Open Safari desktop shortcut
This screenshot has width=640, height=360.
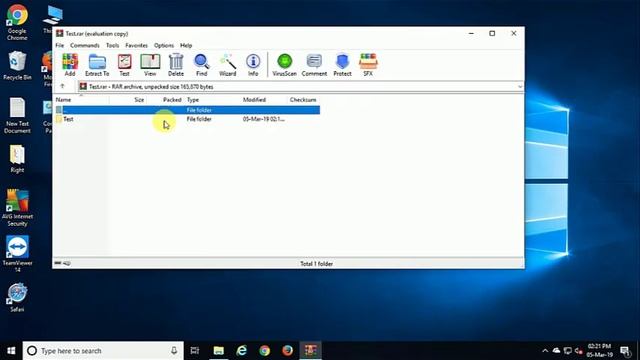pos(17,298)
